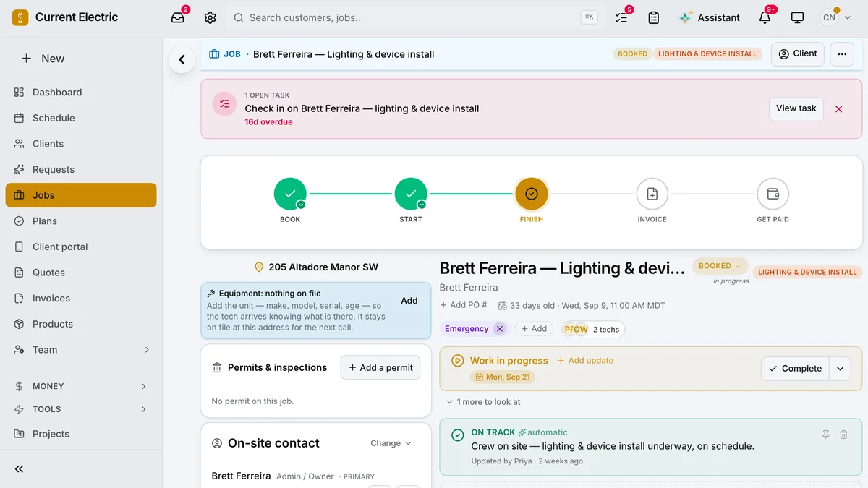Click the 205 Altadore Manor SW address

(x=316, y=267)
